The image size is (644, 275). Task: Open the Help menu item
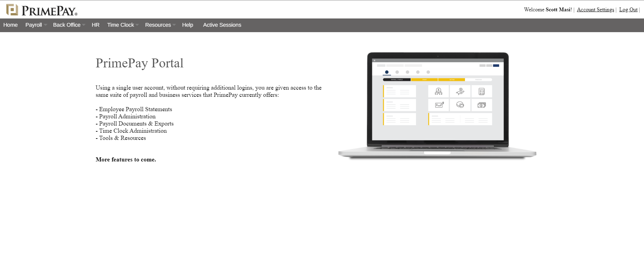(188, 25)
